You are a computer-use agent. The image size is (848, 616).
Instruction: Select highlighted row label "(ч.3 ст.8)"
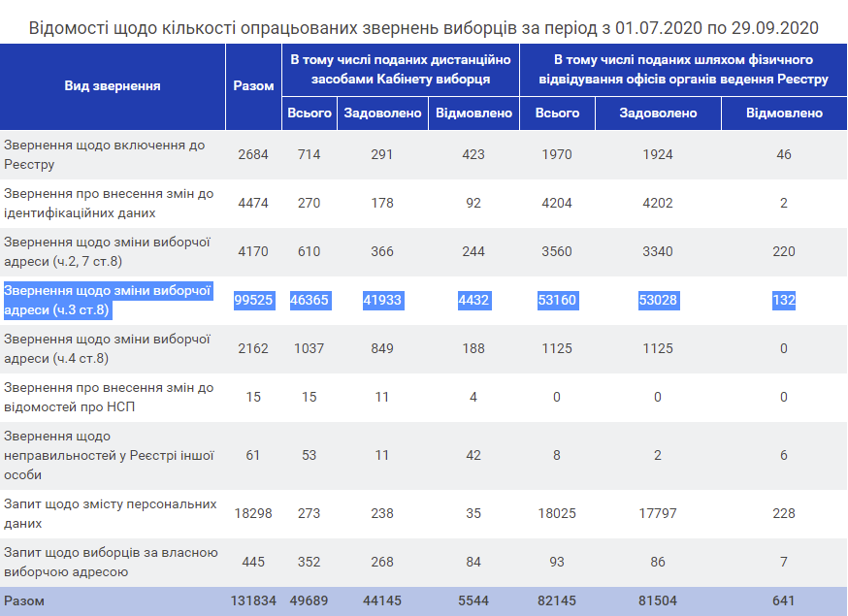(57, 309)
